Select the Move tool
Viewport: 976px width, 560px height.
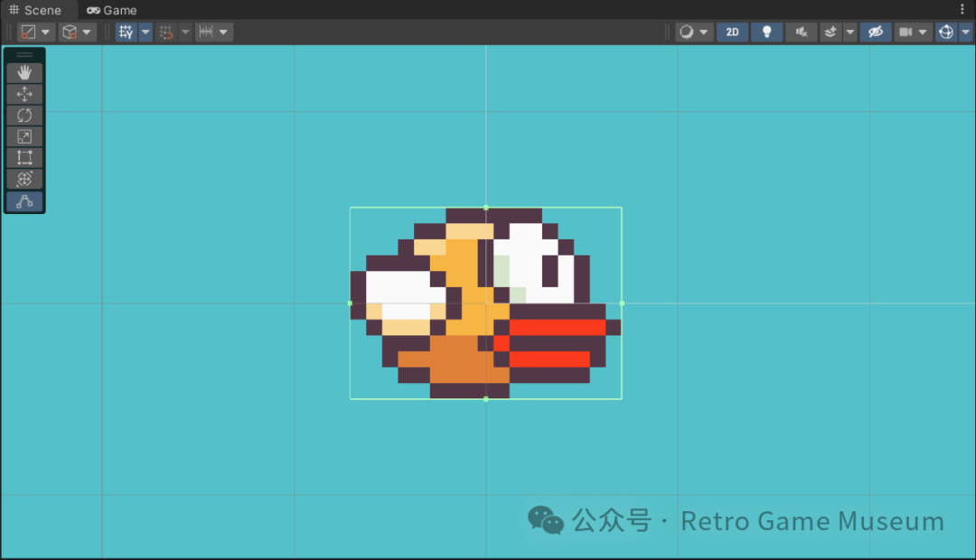(x=24, y=94)
